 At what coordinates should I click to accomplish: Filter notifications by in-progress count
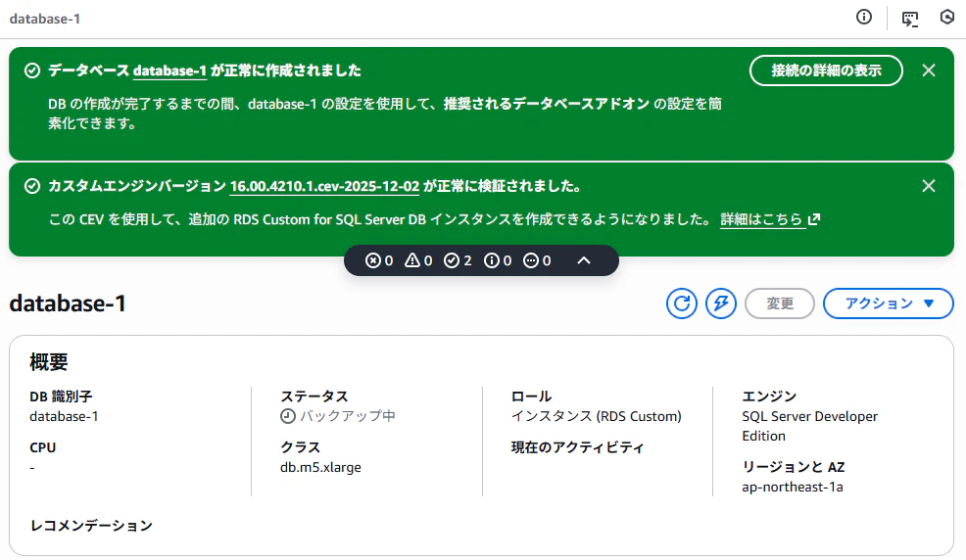tap(537, 261)
